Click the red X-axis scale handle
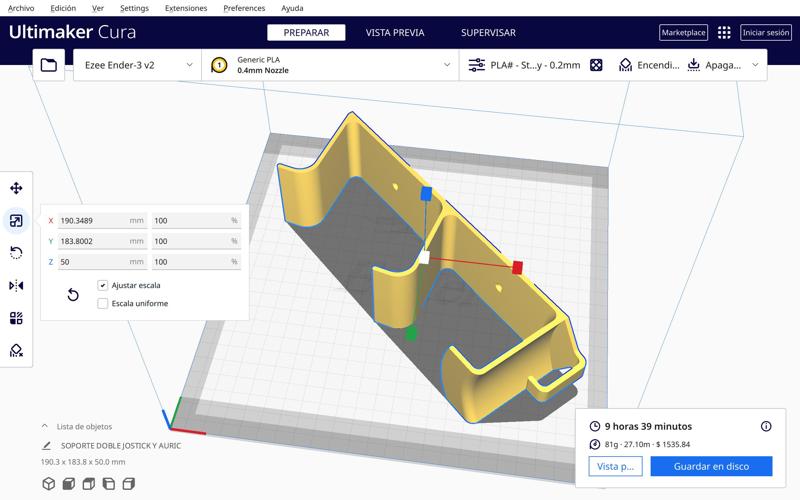 (x=517, y=267)
